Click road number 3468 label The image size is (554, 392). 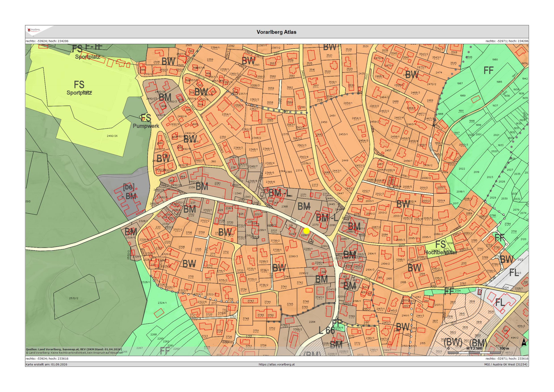293,220
